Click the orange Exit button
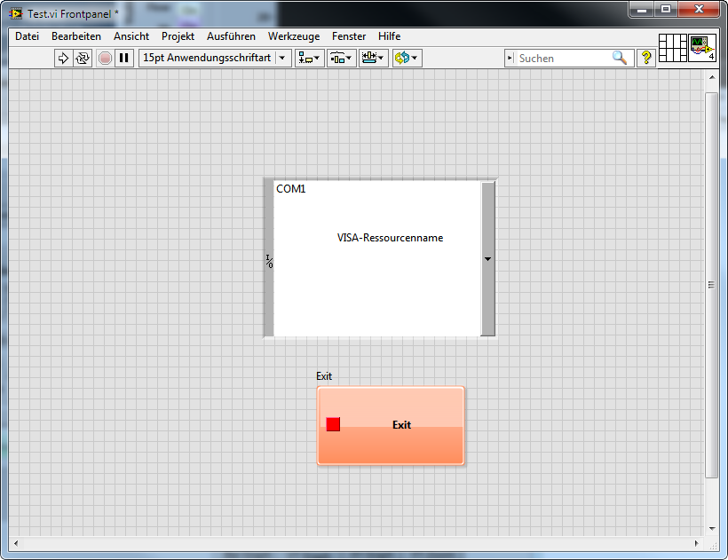 tap(391, 425)
